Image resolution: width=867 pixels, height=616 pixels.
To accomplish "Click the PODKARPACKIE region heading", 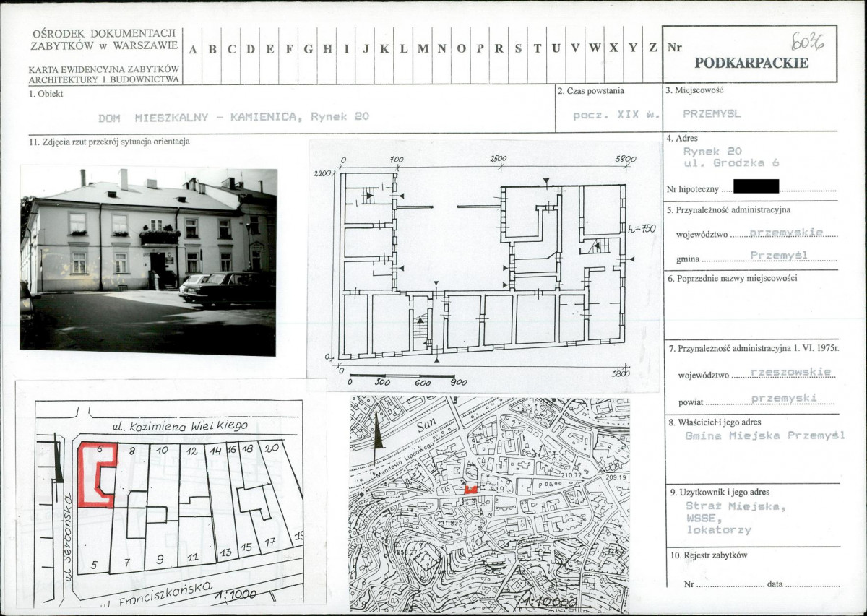I will 751,63.
